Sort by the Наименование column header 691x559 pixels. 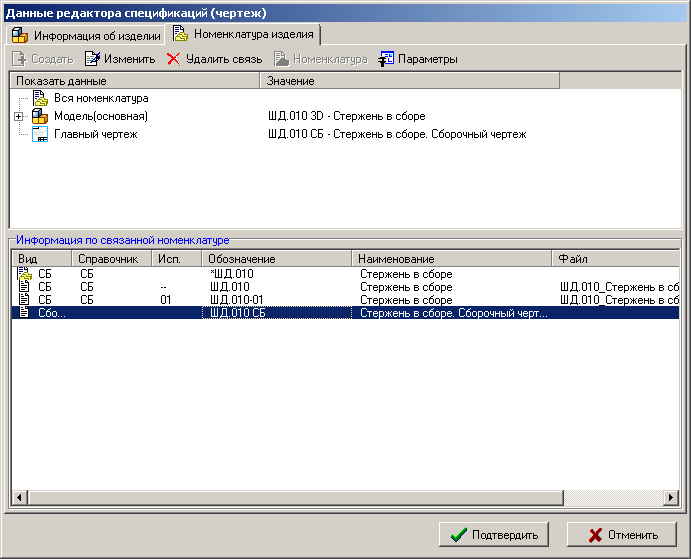tap(450, 259)
